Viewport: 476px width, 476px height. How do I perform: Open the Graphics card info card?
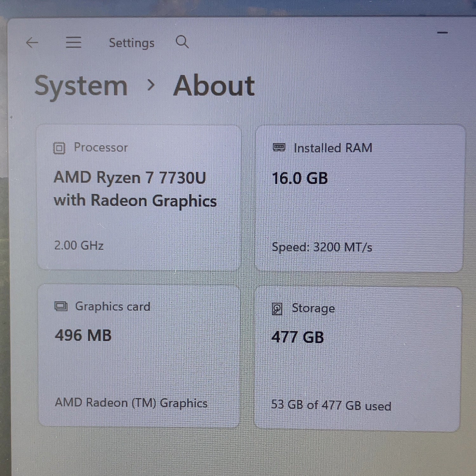point(139,355)
